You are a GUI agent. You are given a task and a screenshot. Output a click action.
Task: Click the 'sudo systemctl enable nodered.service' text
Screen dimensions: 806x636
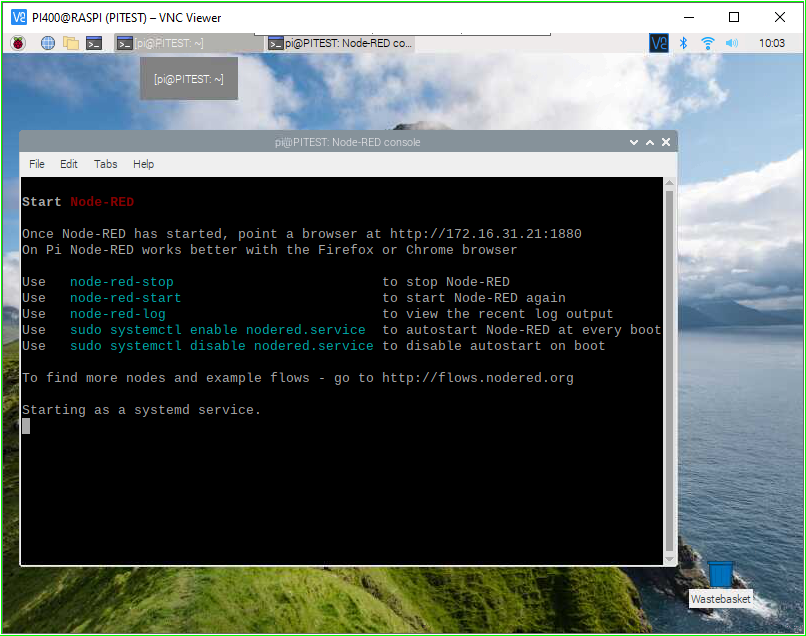coord(218,330)
